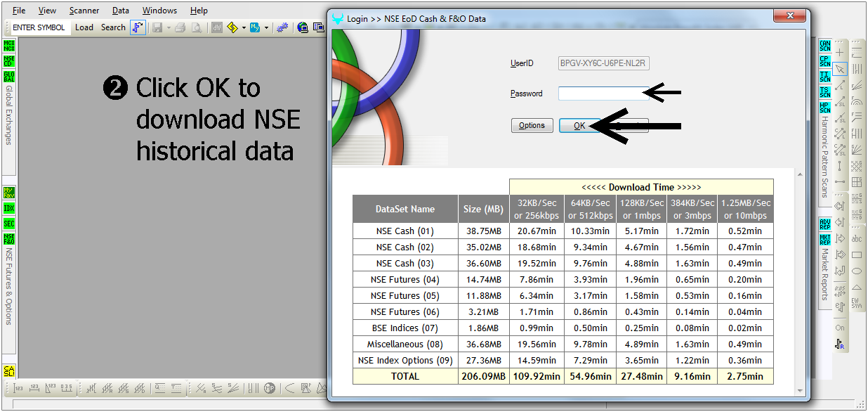Expand dropdown arrow beside My icon
The image size is (868, 412).
[266, 28]
